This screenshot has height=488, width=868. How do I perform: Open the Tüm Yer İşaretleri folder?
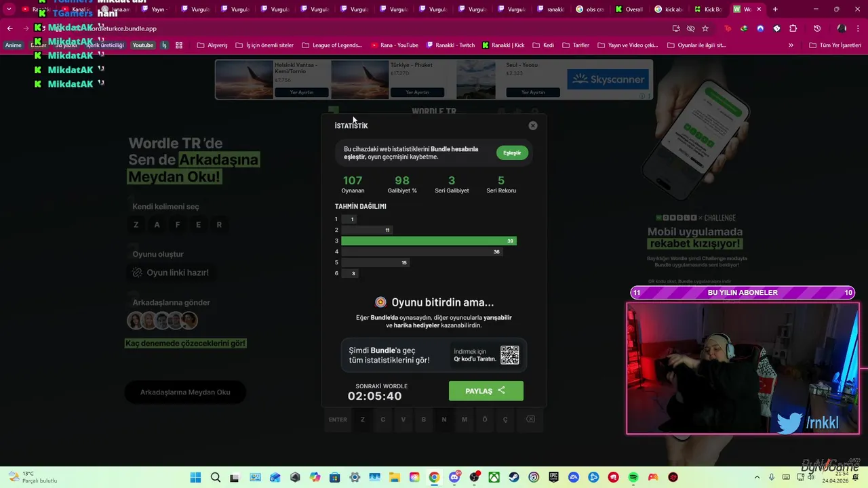tap(835, 45)
